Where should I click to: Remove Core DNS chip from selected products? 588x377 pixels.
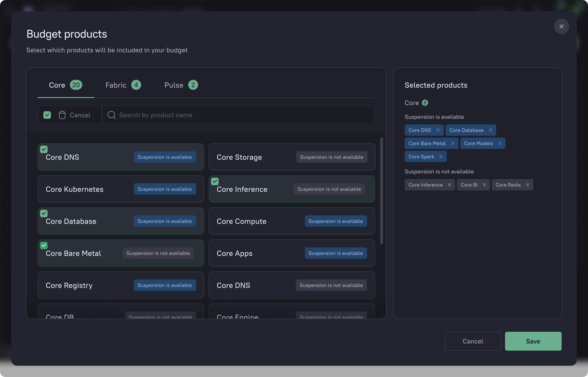click(x=438, y=130)
